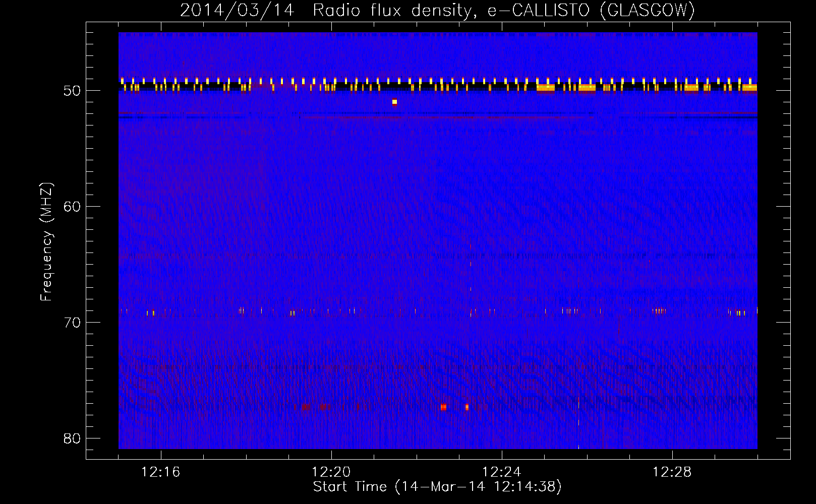Select the 50 frequency tick label

tap(72, 91)
